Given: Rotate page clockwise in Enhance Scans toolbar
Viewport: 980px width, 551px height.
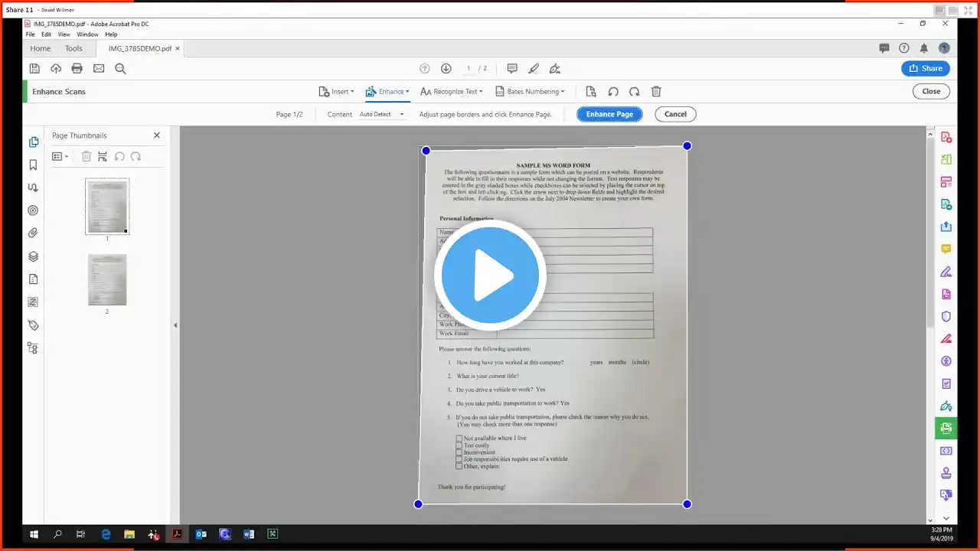Looking at the screenshot, I should (635, 91).
